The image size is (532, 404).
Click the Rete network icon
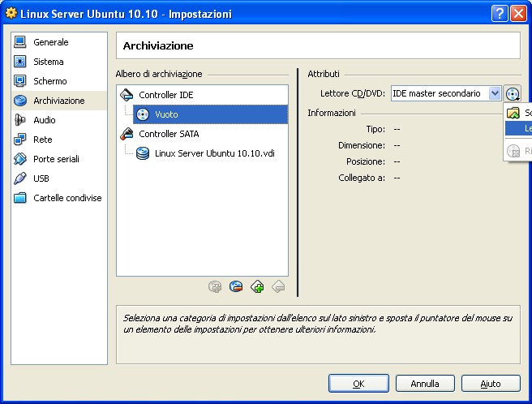[x=20, y=140]
